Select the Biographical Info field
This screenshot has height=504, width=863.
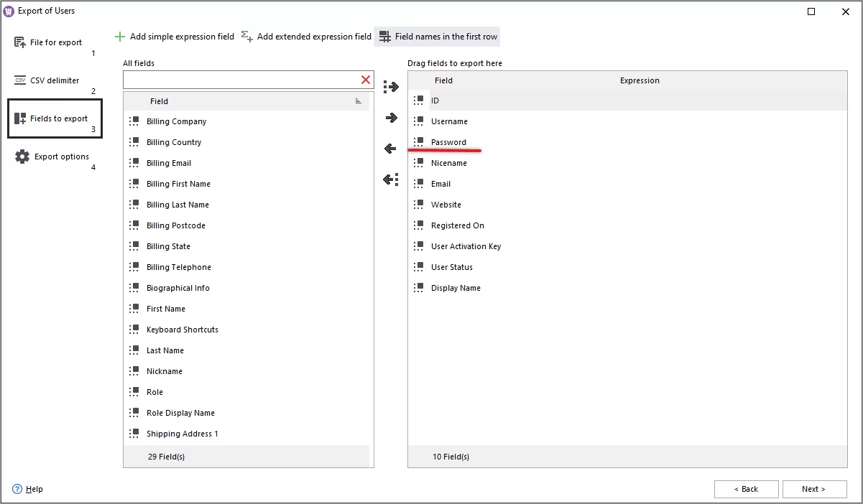pos(177,288)
